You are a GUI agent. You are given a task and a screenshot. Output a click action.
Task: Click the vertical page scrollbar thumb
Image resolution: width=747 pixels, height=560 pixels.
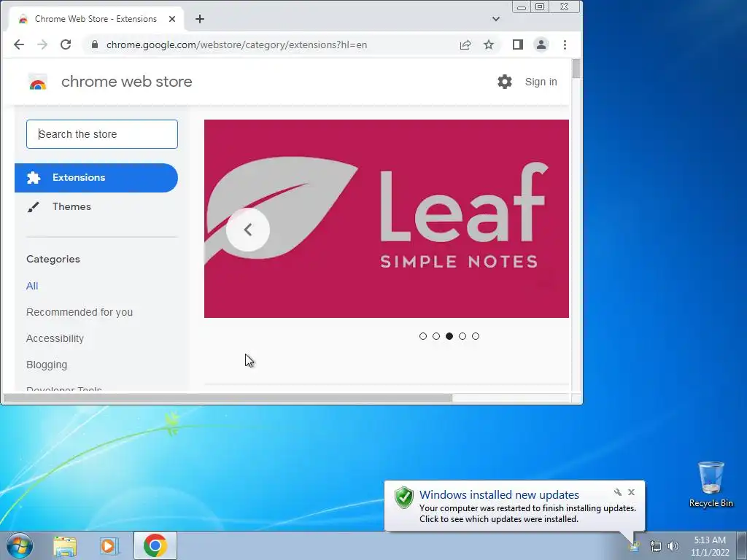pyautogui.click(x=576, y=69)
